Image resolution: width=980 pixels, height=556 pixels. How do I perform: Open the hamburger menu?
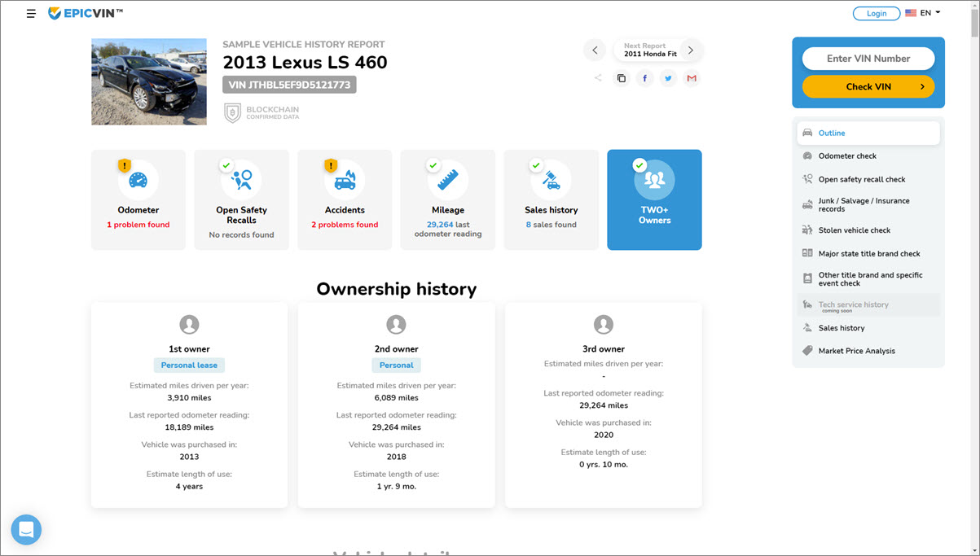[x=31, y=14]
